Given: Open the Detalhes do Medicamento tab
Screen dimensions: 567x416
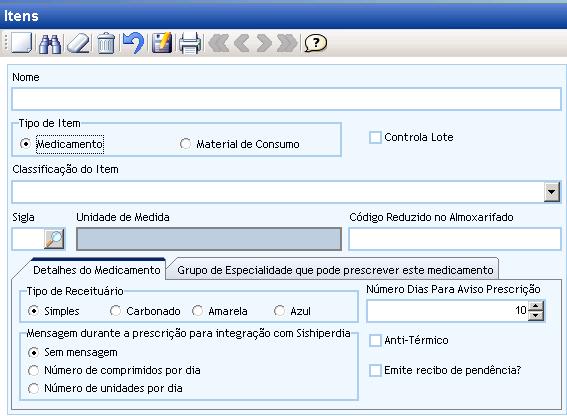Looking at the screenshot, I should tap(97, 270).
